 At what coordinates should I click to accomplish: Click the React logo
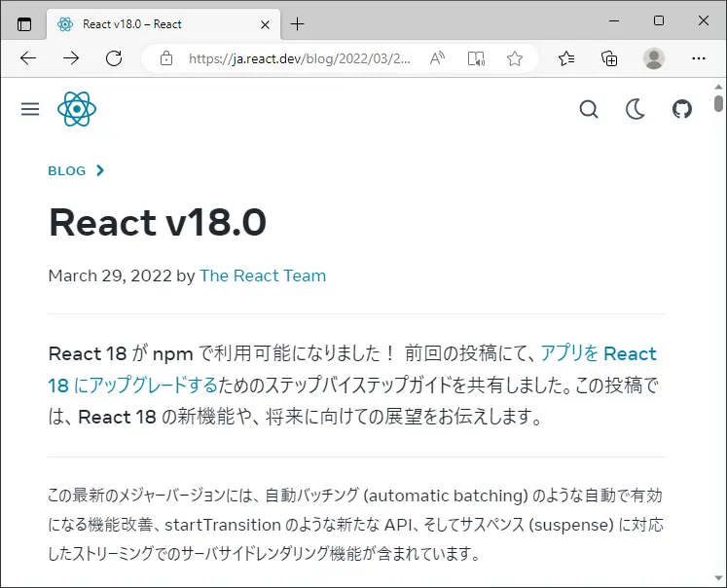click(77, 109)
